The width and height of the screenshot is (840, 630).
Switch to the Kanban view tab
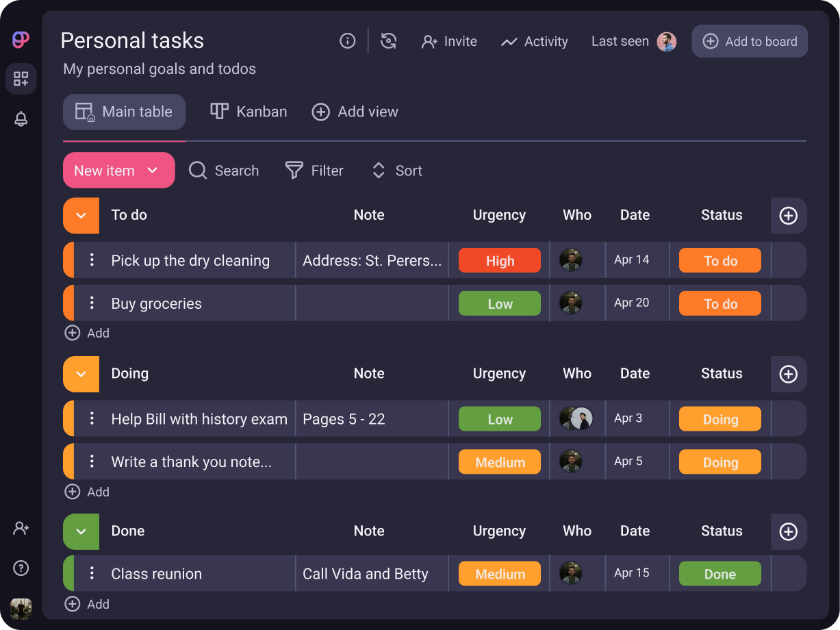248,112
